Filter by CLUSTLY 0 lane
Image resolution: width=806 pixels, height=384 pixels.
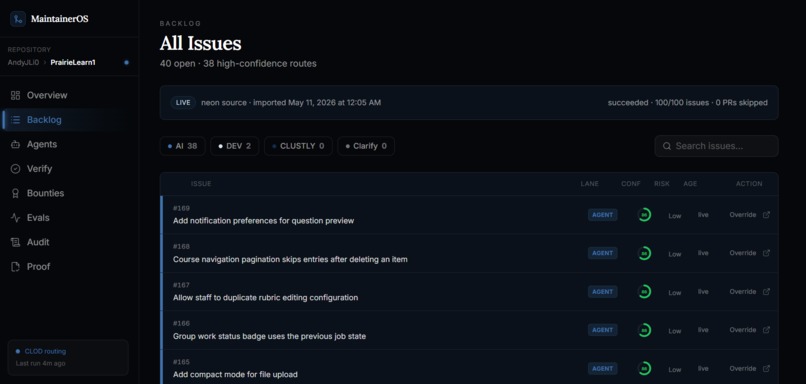tap(298, 146)
